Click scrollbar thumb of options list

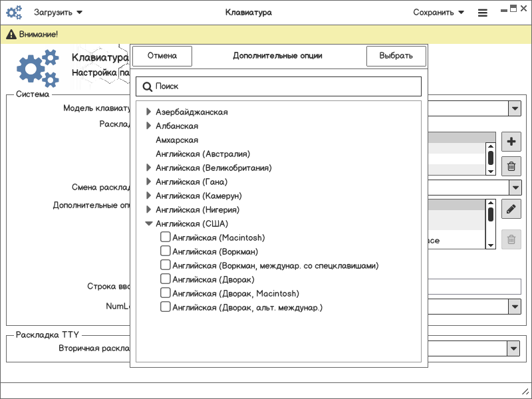click(491, 214)
